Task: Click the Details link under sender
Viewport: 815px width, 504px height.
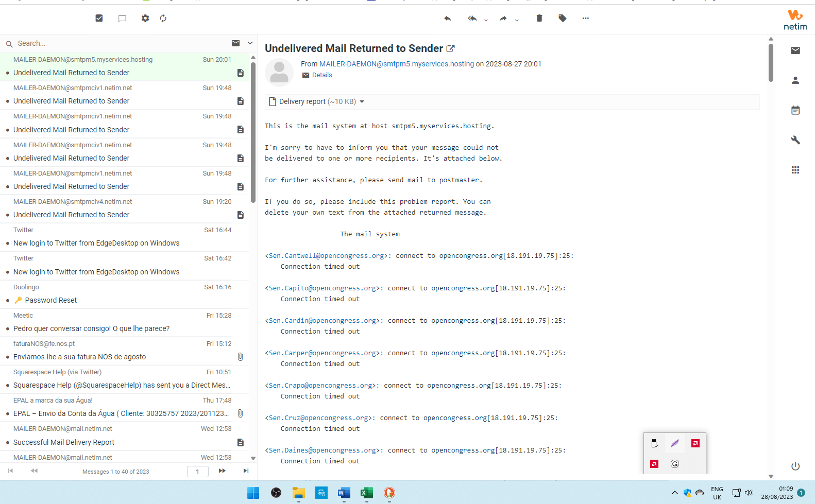Action: (x=322, y=75)
